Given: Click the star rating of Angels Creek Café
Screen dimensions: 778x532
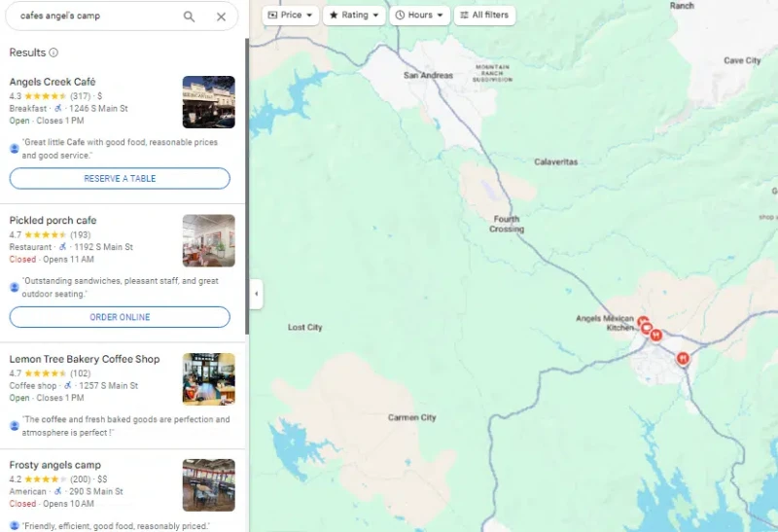Looking at the screenshot, I should [45, 96].
